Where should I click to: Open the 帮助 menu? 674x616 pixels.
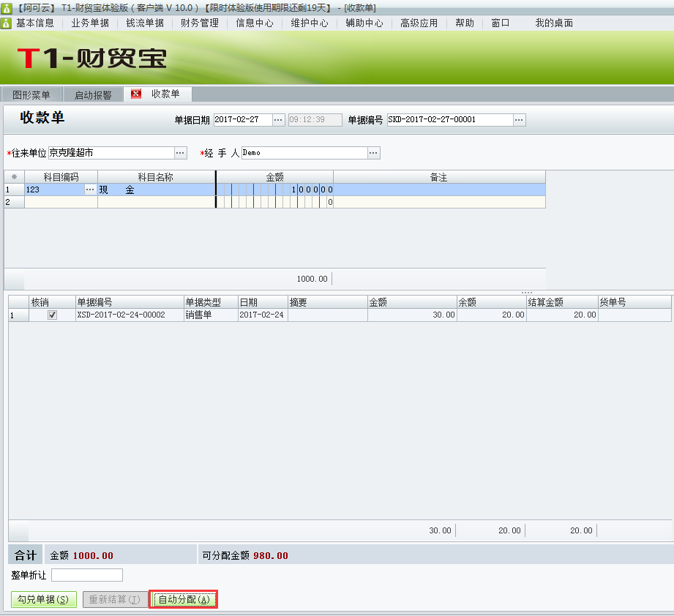click(x=464, y=23)
